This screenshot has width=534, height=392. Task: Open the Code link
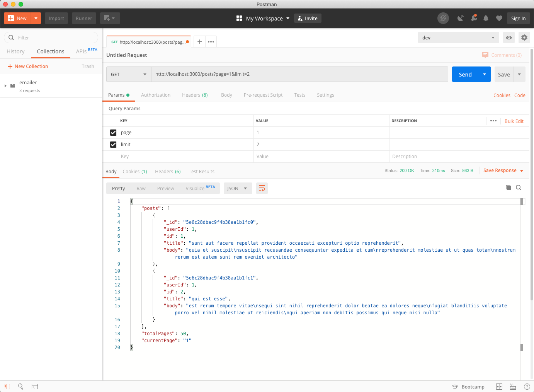tap(520, 95)
